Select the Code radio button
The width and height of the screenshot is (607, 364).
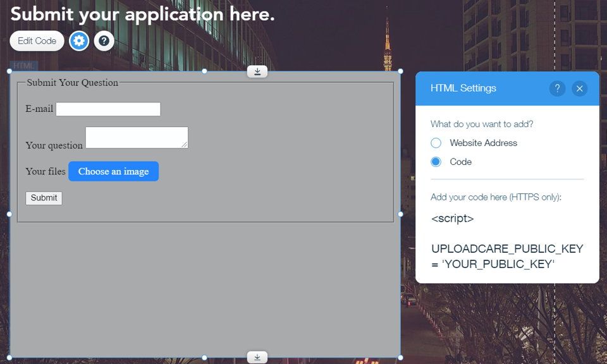(x=436, y=162)
